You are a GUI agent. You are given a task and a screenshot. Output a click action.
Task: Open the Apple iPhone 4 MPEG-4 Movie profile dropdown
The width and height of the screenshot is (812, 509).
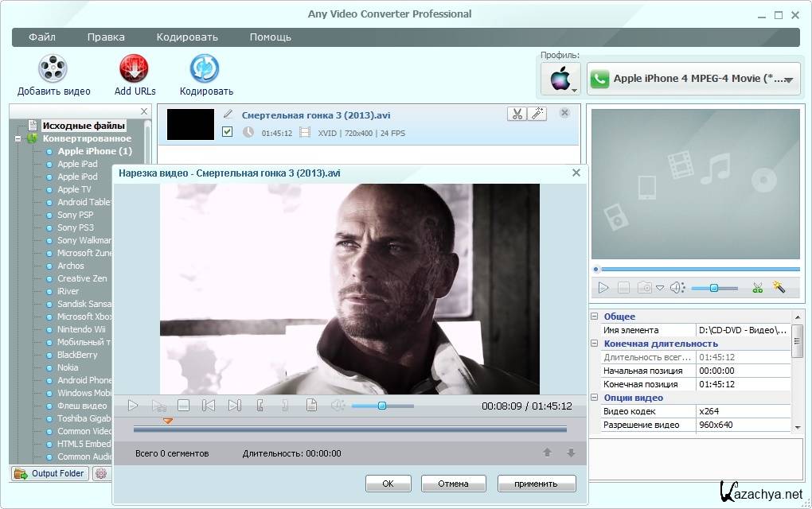point(693,79)
